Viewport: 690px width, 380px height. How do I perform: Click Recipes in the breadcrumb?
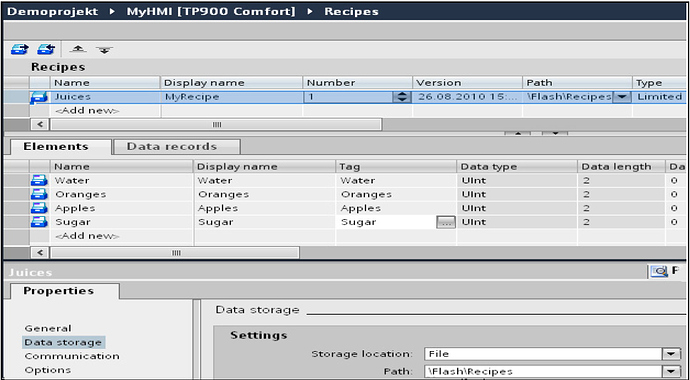coord(351,11)
